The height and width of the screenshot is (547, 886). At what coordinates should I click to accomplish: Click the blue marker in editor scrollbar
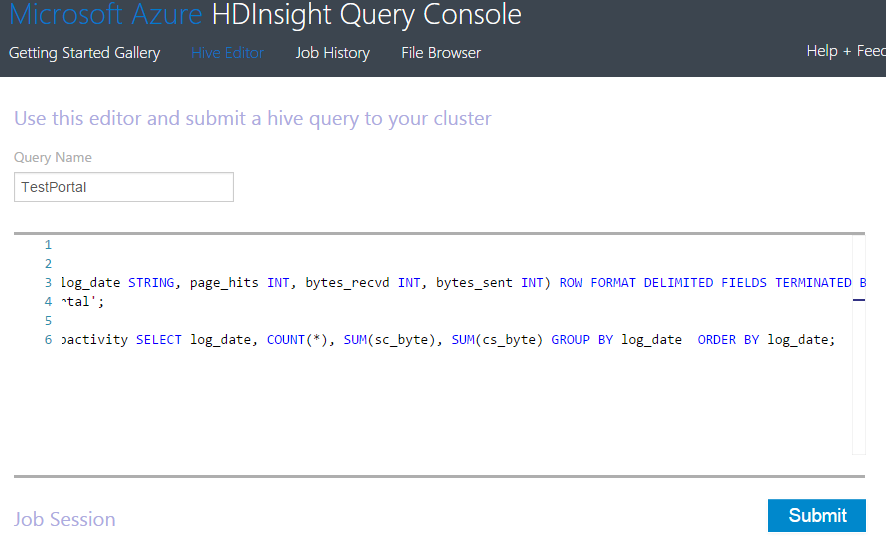pyautogui.click(x=858, y=298)
